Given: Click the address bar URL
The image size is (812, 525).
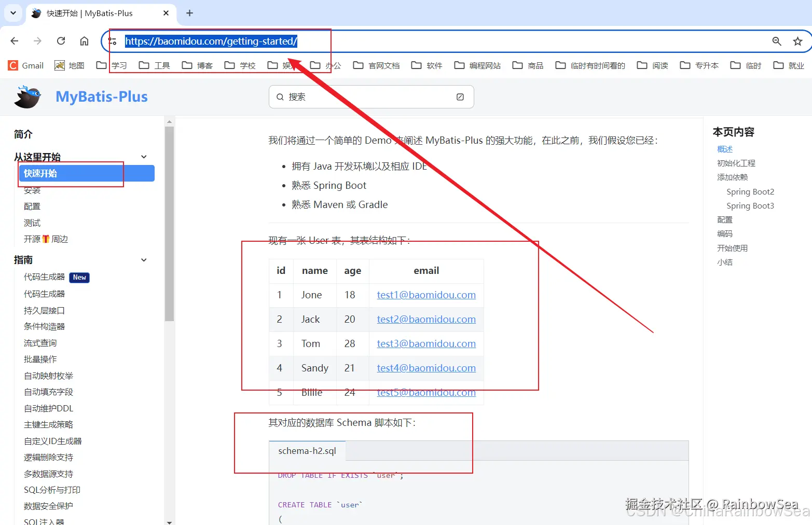Looking at the screenshot, I should [x=211, y=41].
